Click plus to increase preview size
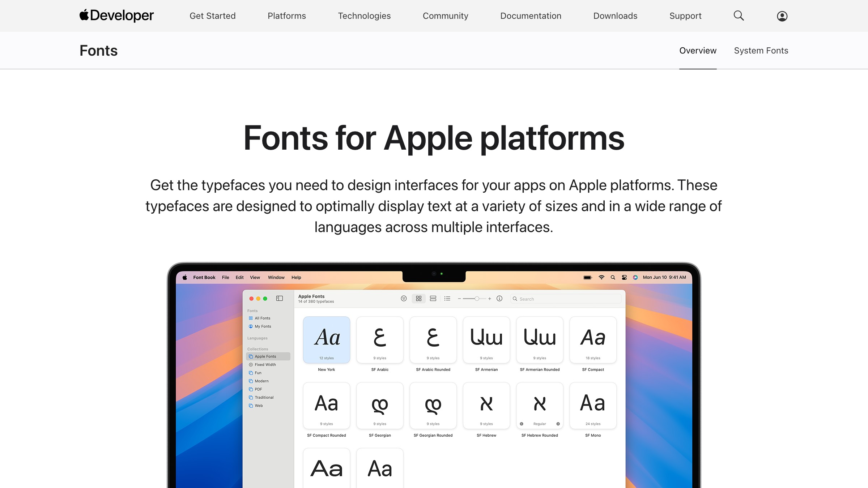The image size is (868, 488). pos(489,299)
